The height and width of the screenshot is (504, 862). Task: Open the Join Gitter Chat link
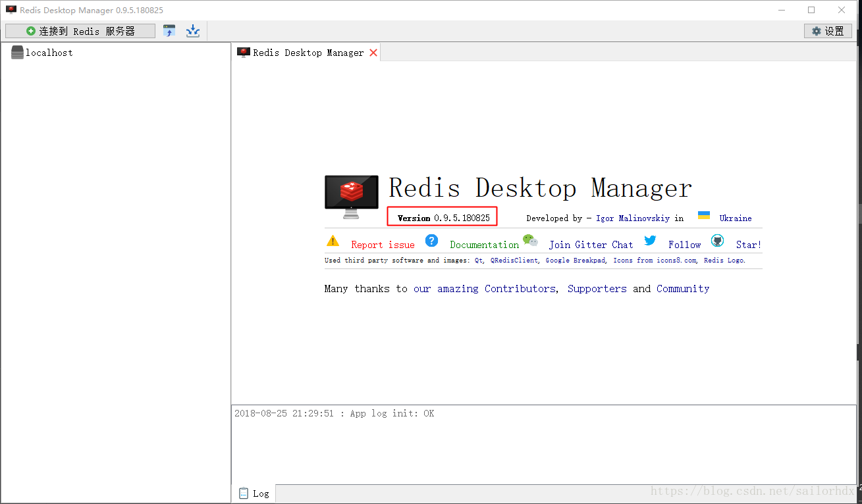click(591, 245)
